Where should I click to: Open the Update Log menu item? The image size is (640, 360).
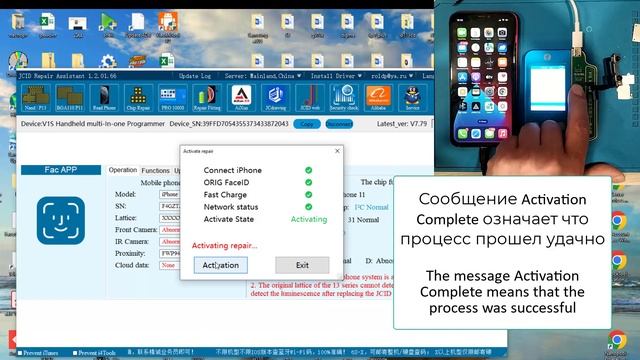[x=195, y=76]
